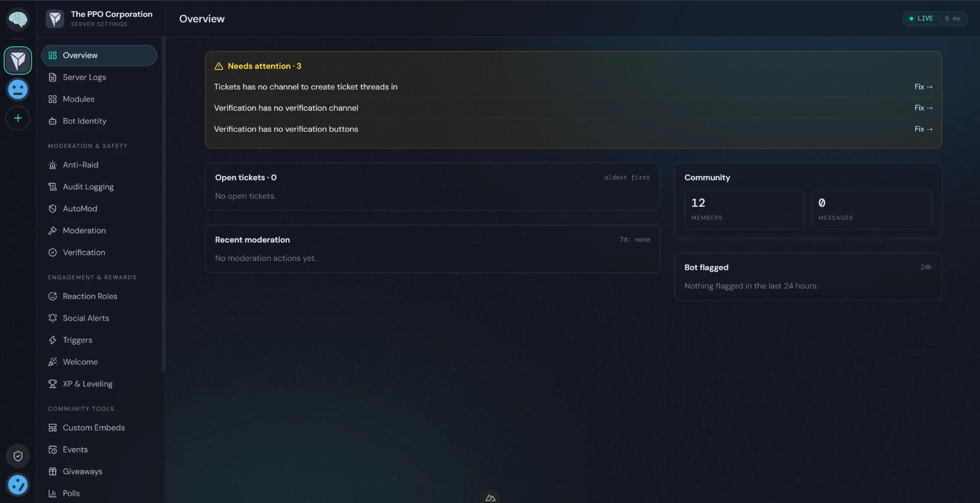Open the blue neutral-face server icon
The width and height of the screenshot is (980, 503).
tap(18, 90)
